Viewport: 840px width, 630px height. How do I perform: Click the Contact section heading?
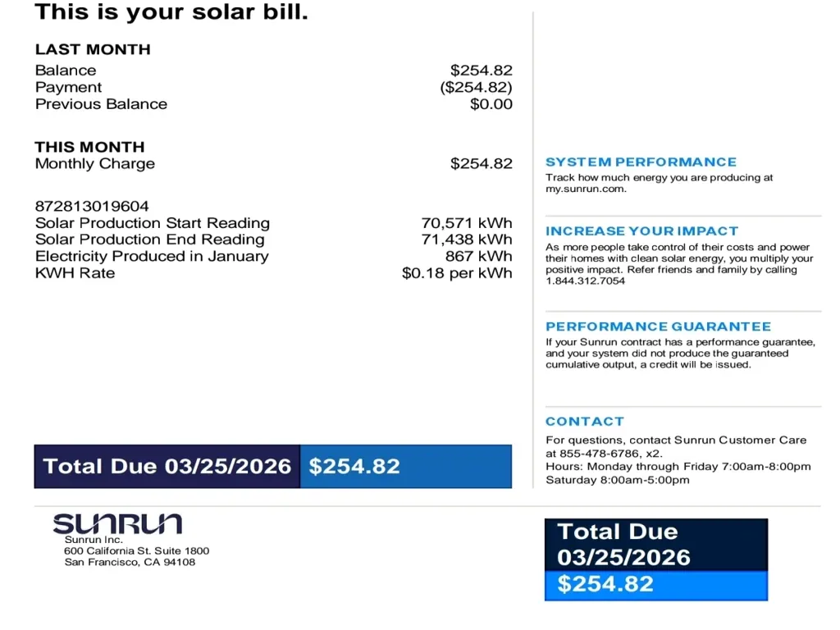[x=584, y=421]
